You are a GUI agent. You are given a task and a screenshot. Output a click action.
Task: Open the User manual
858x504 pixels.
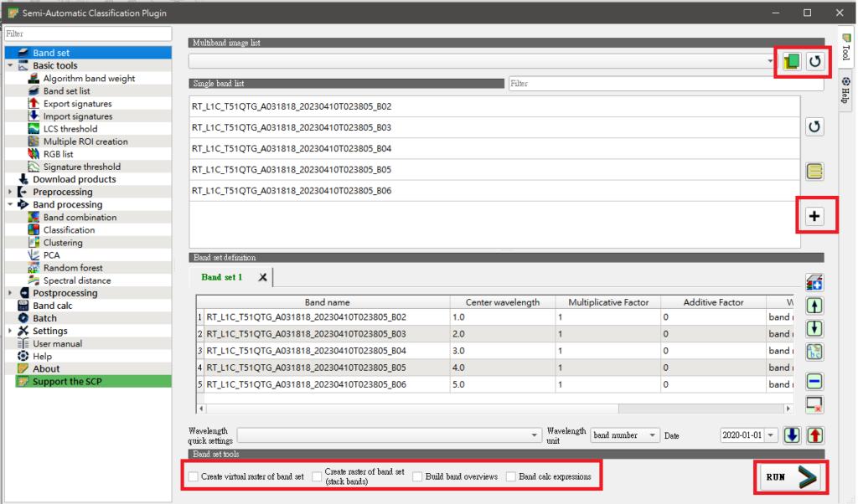tap(58, 343)
